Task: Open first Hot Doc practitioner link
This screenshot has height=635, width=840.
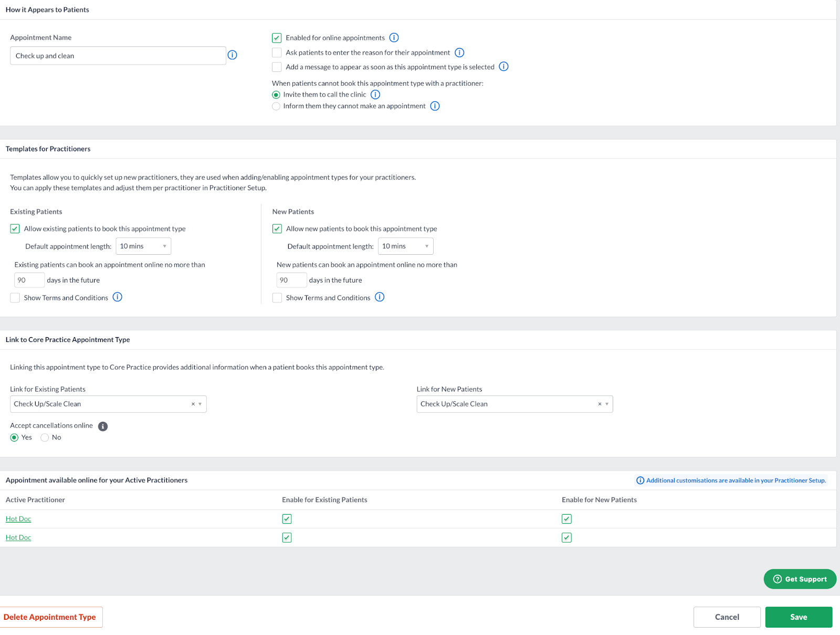Action: [18, 519]
